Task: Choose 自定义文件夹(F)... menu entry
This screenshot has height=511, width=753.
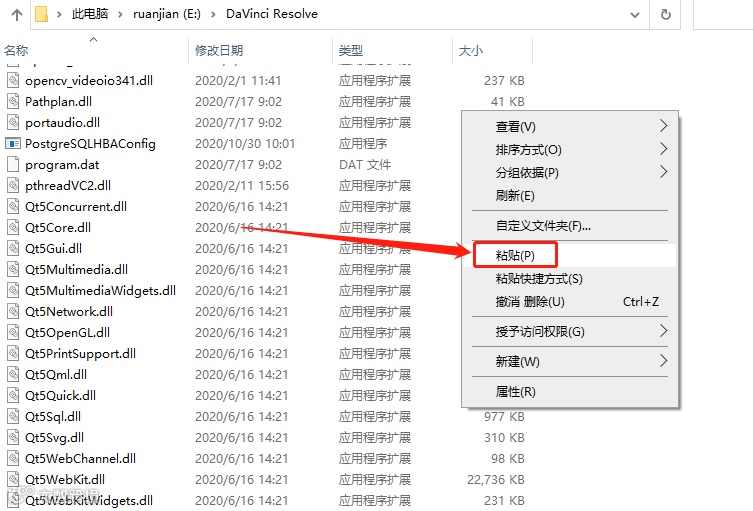Action: click(570, 226)
